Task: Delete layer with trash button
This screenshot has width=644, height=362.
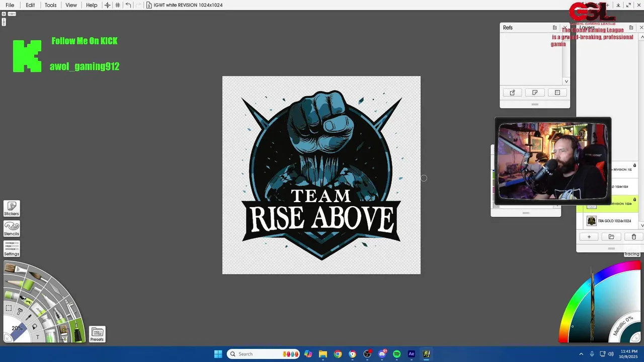Action: coord(634,237)
